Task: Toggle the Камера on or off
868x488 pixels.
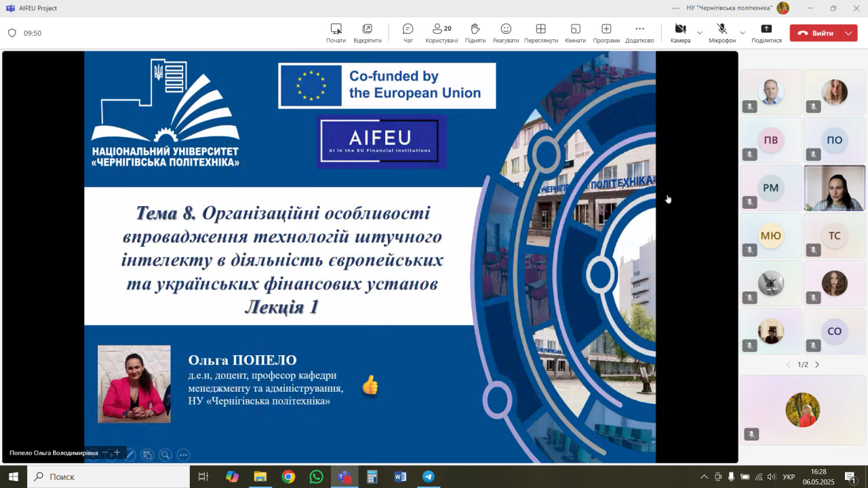Action: [x=680, y=33]
